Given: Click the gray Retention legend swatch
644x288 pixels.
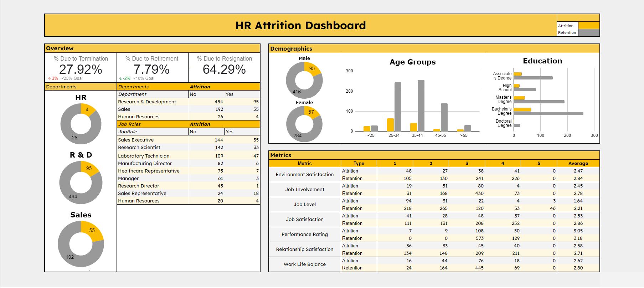Looking at the screenshot, I should pos(589,32).
